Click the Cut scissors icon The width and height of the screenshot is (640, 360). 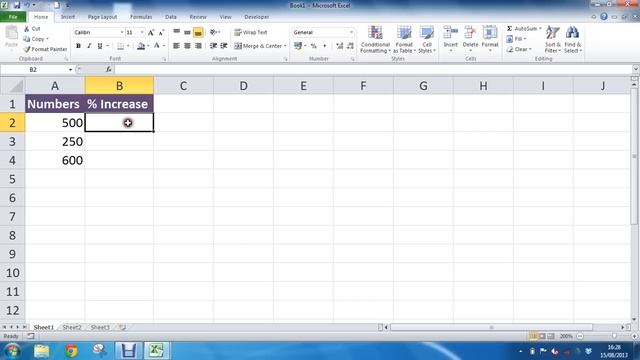[x=27, y=29]
